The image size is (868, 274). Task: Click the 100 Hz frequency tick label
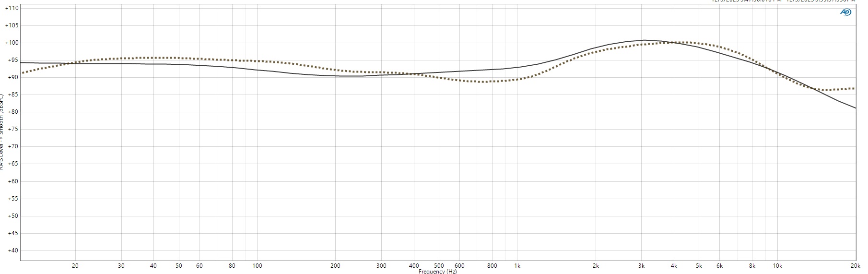[257, 265]
